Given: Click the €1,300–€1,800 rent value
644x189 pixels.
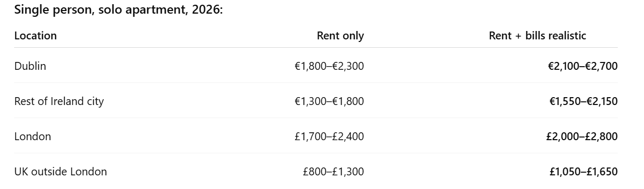Looking at the screenshot, I should (x=329, y=101).
